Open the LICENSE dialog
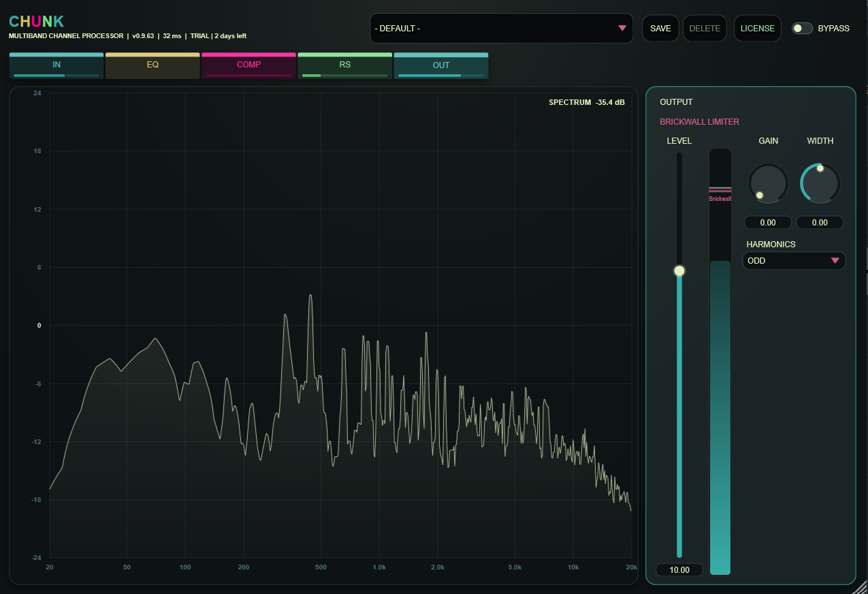Screen dimensions: 868x594 point(758,29)
